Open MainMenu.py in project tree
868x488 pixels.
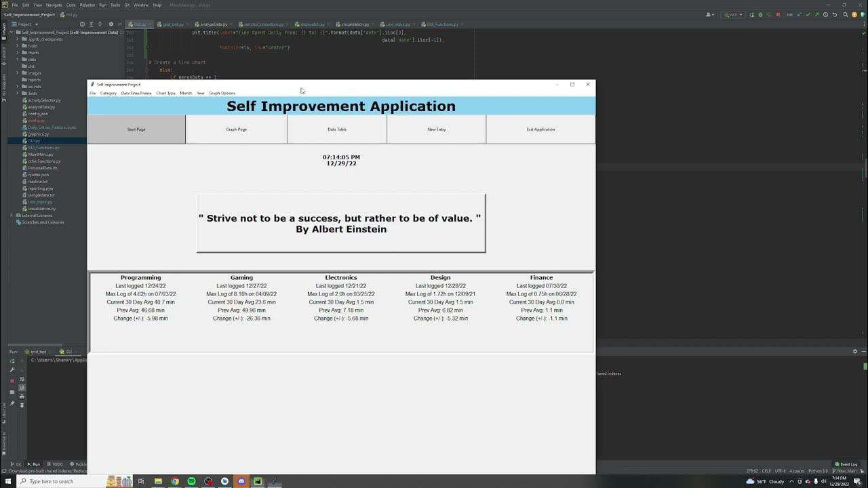click(41, 155)
